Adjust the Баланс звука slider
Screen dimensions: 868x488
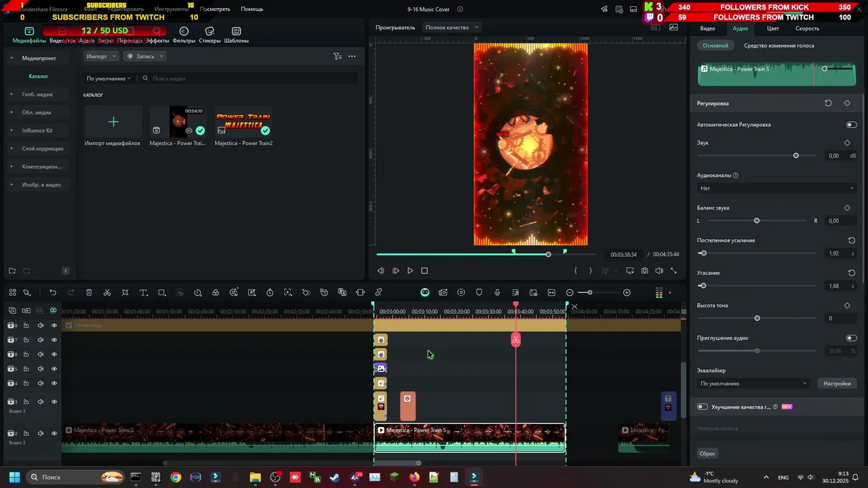pyautogui.click(x=757, y=221)
